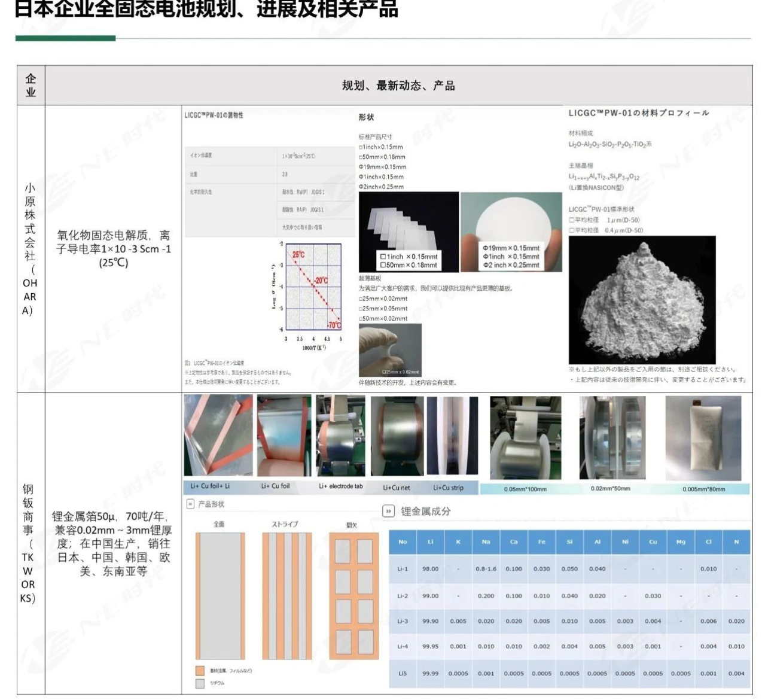
Task: Click the chevron icon beside 锂金属成分
Action: (x=388, y=512)
